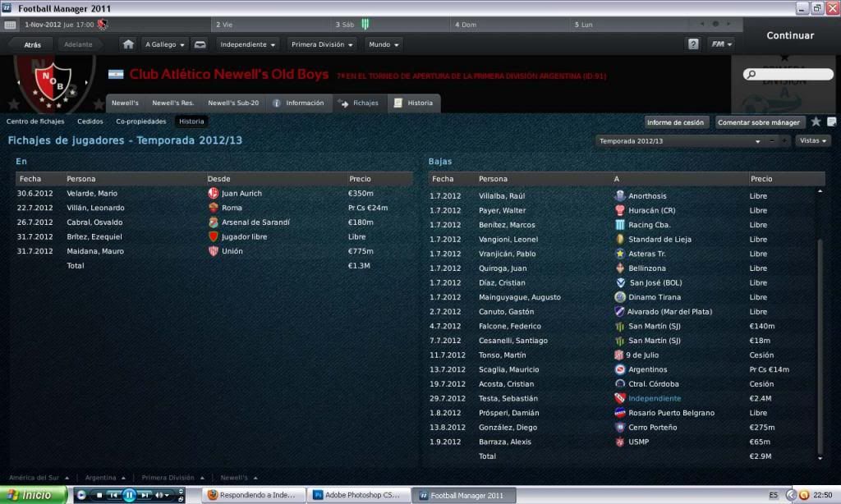Click the Arsenal de Sarandí badge
This screenshot has height=504, width=841.
pyautogui.click(x=213, y=222)
